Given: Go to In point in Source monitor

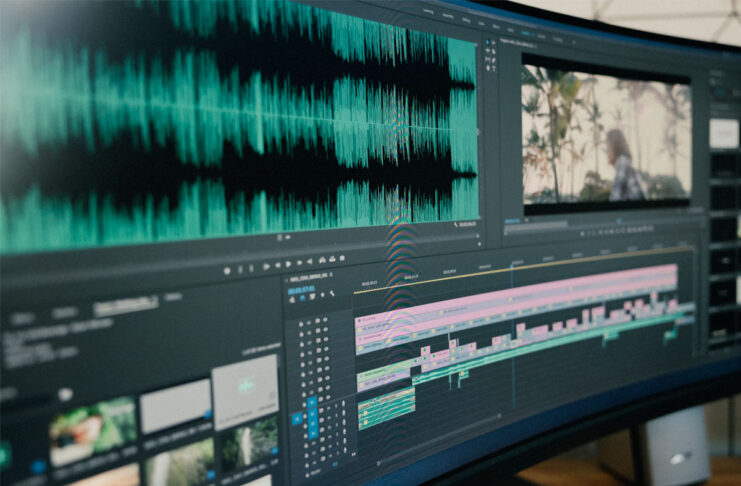Looking at the screenshot, I should pos(267,267).
